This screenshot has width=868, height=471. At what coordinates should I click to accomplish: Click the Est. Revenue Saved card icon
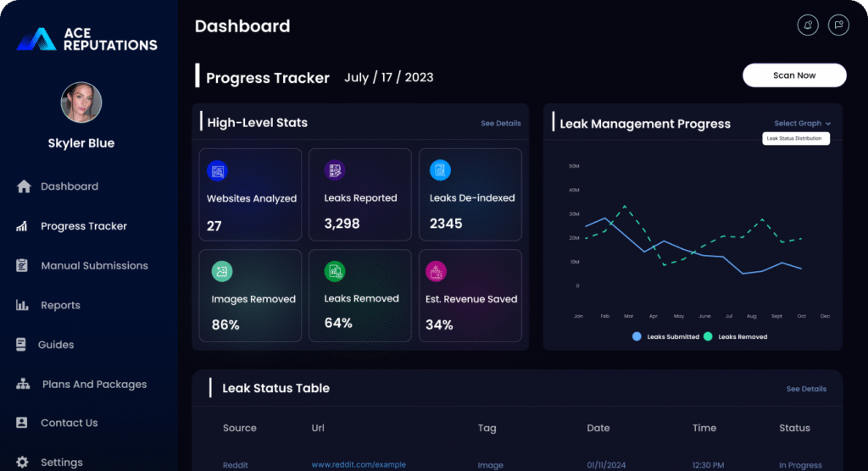coord(436,271)
